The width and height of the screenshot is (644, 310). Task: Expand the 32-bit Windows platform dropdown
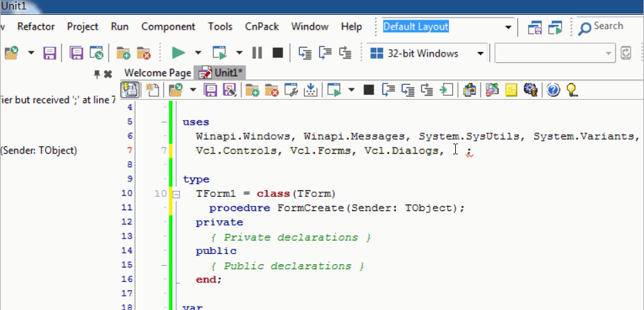[480, 53]
